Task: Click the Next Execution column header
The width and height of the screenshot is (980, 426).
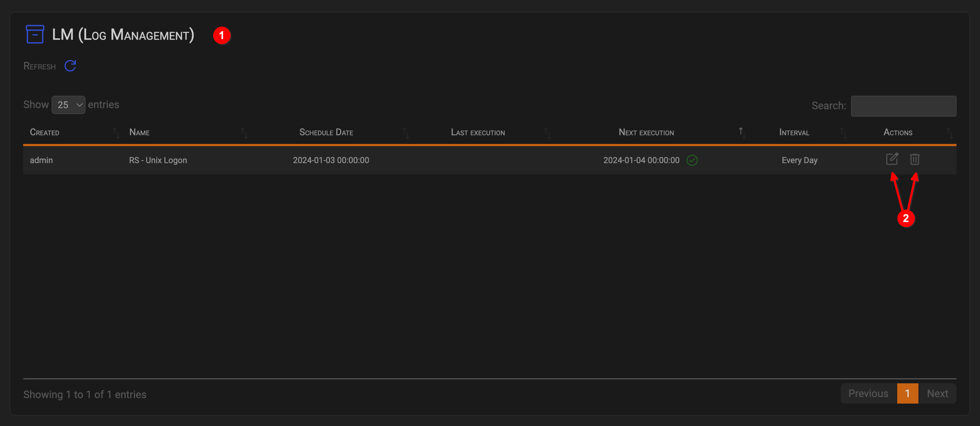Action: (646, 132)
